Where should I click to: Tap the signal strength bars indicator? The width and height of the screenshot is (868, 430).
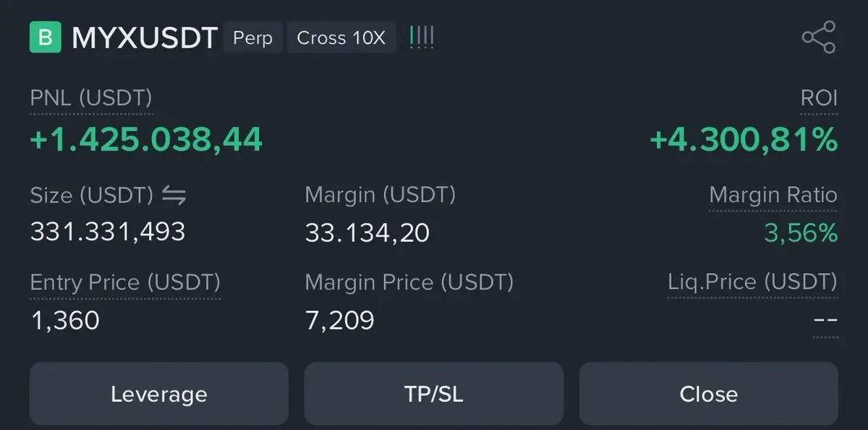(x=422, y=37)
